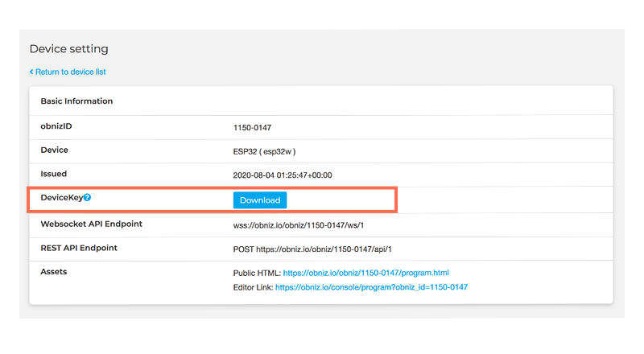Click the Websocket API Endpoint label

(91, 224)
